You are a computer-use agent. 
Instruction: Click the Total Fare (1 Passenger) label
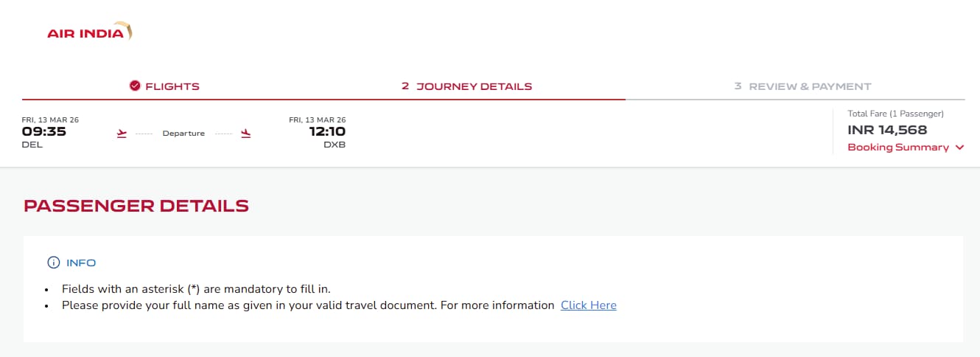(895, 114)
